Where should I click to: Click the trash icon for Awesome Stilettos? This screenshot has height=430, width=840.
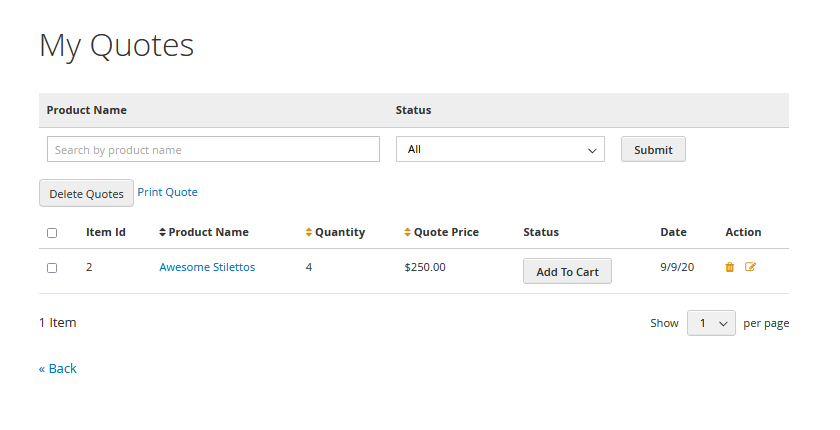(729, 267)
